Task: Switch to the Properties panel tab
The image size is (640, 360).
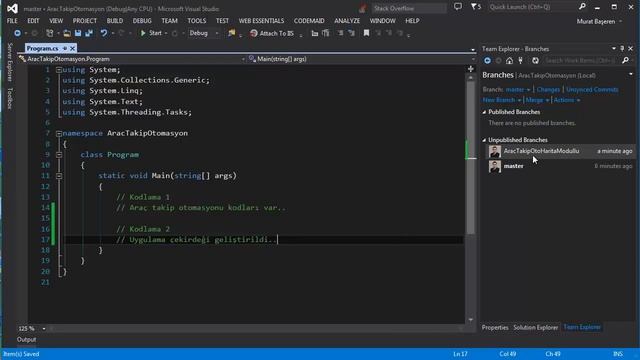Action: pos(495,327)
